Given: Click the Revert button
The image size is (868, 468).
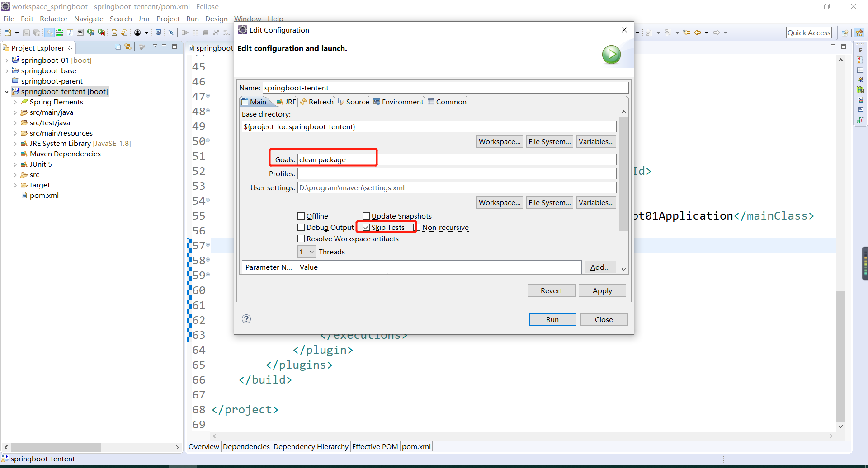Looking at the screenshot, I should coord(552,290).
